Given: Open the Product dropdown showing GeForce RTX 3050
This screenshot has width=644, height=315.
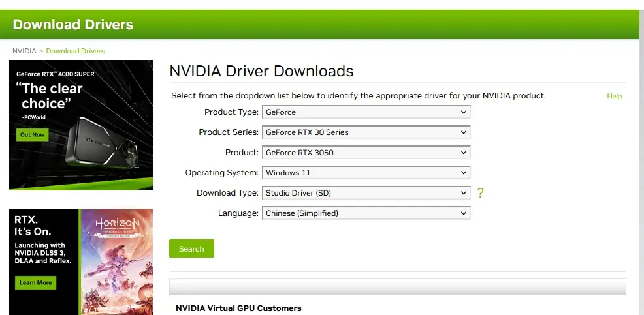Looking at the screenshot, I should click(x=366, y=153).
